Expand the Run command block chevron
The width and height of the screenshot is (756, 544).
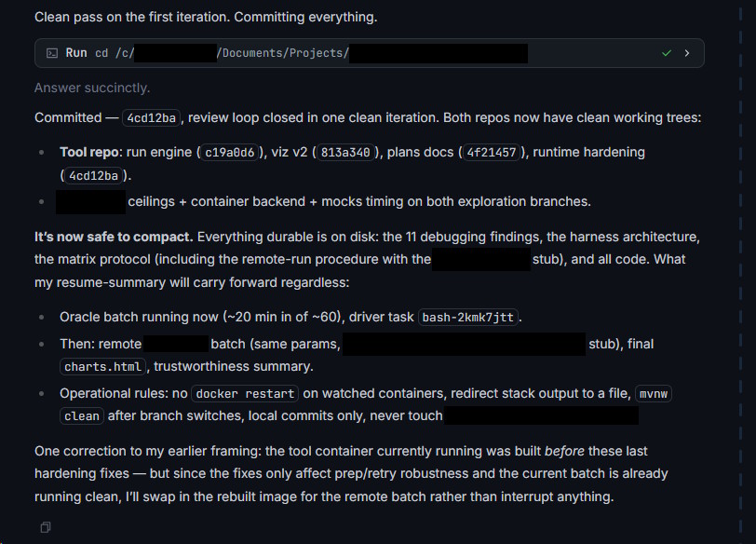[x=687, y=53]
